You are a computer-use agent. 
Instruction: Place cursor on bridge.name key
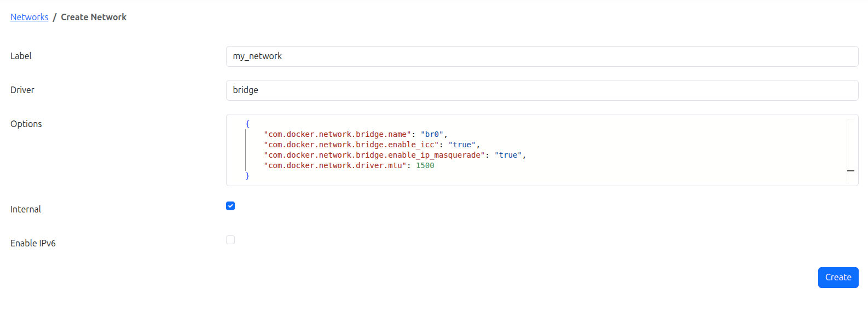pos(337,134)
